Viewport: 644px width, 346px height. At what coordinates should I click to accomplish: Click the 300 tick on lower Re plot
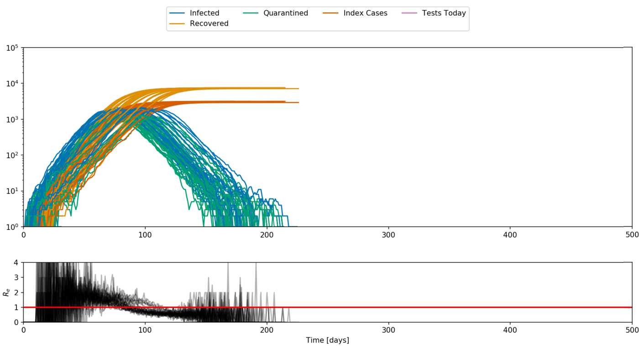(388, 330)
